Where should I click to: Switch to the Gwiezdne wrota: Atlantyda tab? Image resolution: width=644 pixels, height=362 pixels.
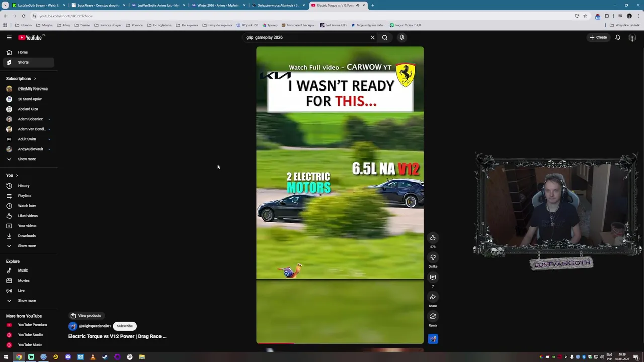point(278,5)
